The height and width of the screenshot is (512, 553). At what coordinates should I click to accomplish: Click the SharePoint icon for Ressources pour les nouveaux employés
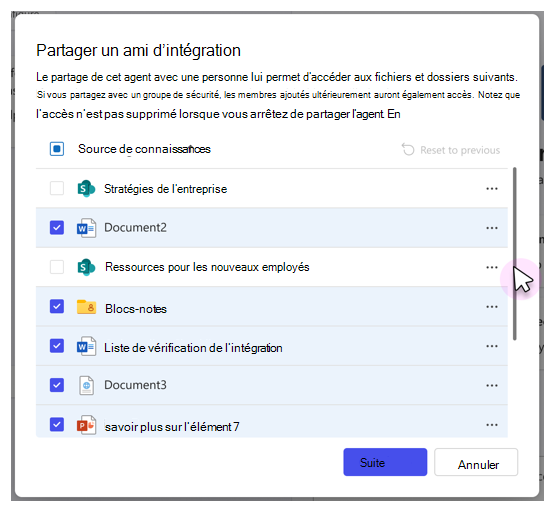coord(86,267)
